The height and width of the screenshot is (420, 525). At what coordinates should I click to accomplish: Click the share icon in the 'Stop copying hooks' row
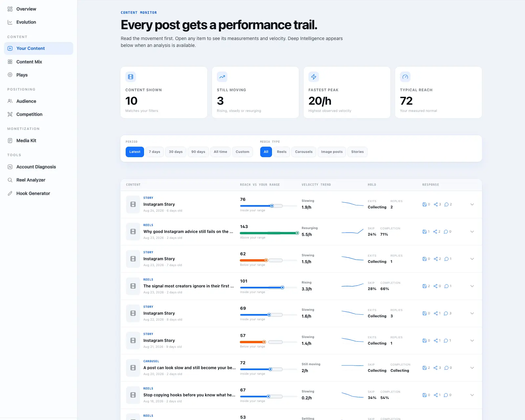click(436, 395)
